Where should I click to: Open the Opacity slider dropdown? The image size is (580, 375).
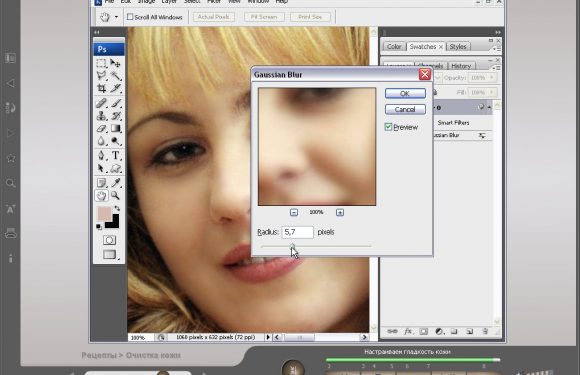pyautogui.click(x=492, y=78)
